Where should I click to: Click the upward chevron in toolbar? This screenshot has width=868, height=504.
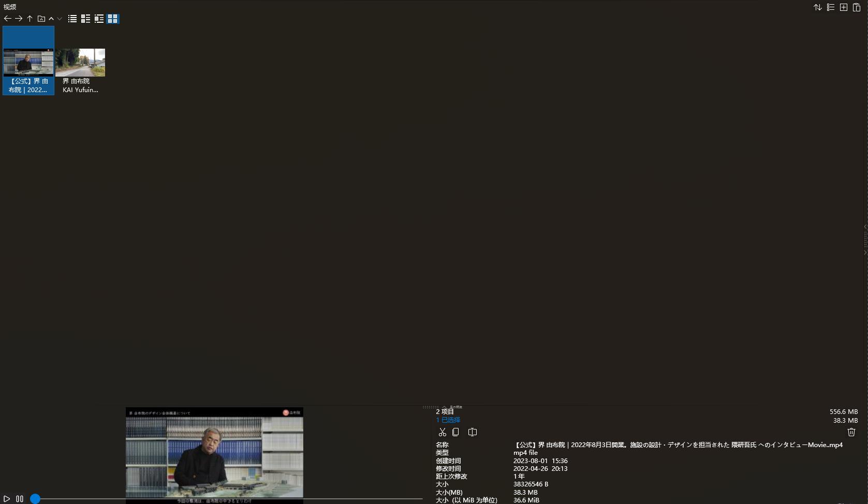[51, 19]
